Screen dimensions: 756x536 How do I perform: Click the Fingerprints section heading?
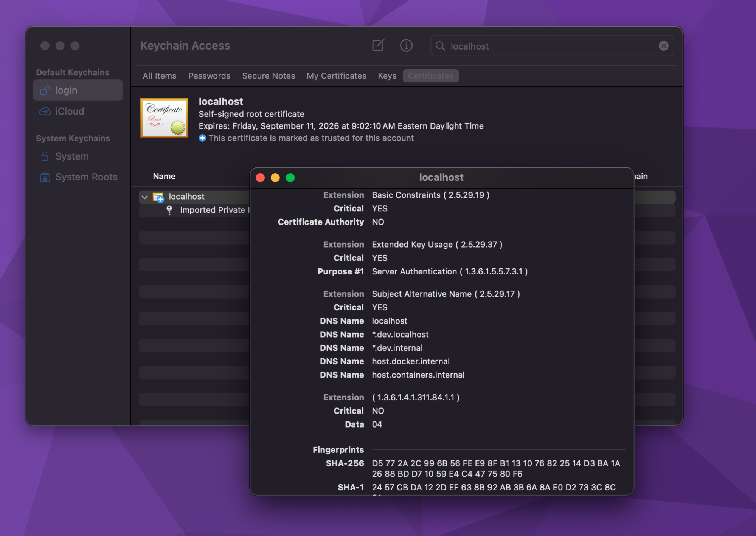tap(338, 450)
